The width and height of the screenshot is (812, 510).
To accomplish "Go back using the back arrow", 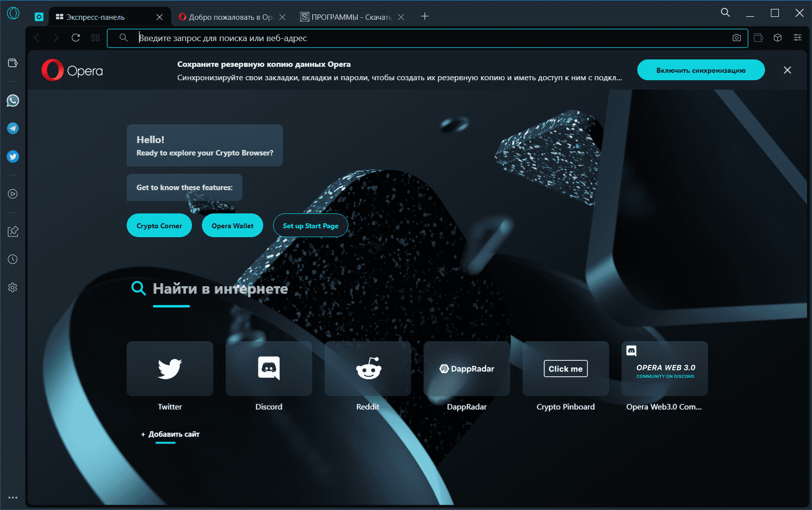I will pyautogui.click(x=37, y=38).
